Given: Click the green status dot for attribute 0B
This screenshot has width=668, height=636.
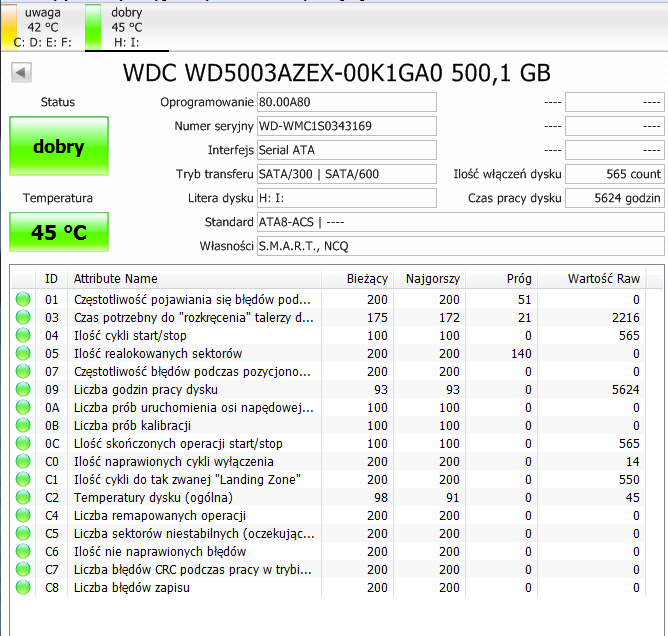Looking at the screenshot, I should tap(23, 425).
